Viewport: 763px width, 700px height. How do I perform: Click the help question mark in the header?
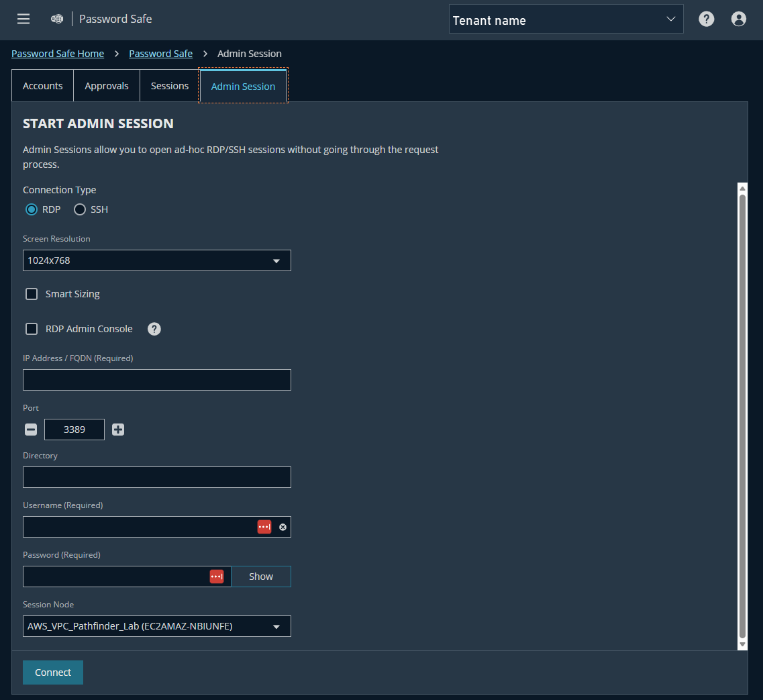click(x=706, y=19)
